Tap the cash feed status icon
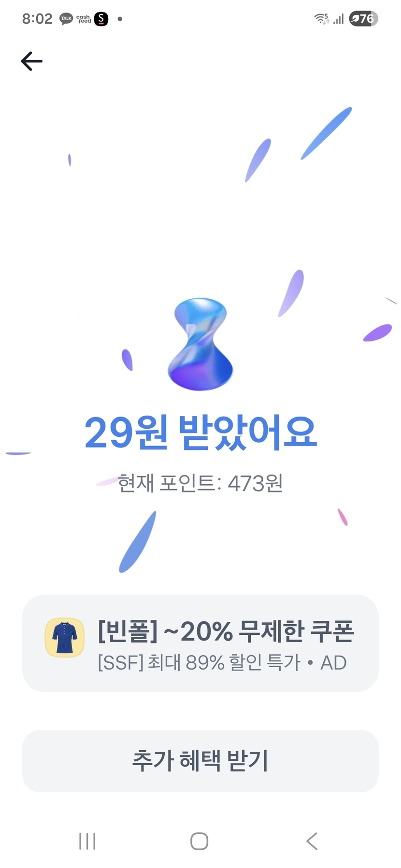The width and height of the screenshot is (401, 868). (84, 19)
